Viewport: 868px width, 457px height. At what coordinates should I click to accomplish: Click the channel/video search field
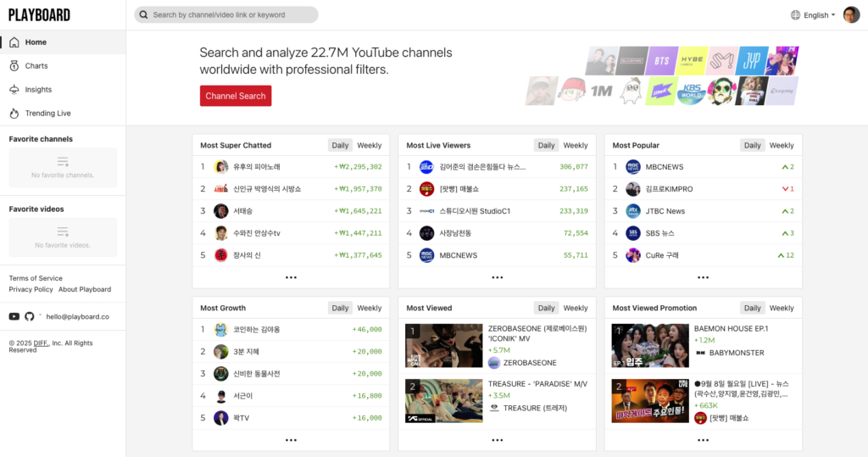coord(225,15)
